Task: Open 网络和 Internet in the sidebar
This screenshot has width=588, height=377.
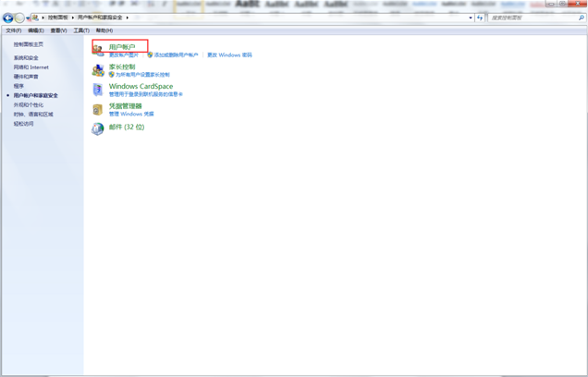Action: point(31,67)
